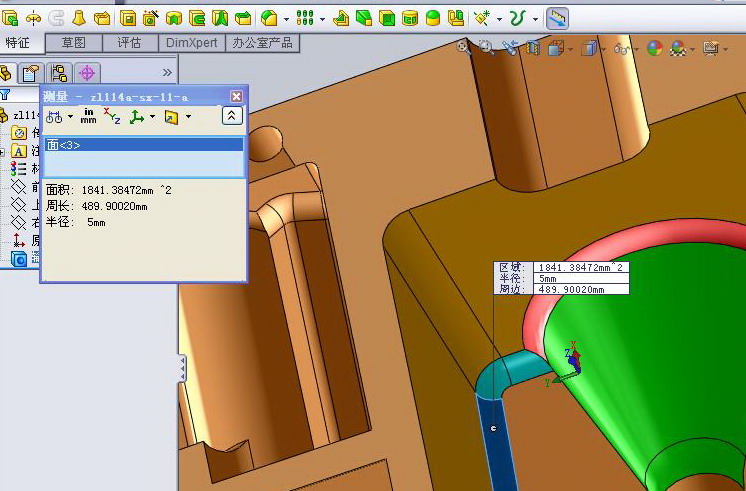
Task: Toggle the Section View icon
Action: pyautogui.click(x=533, y=48)
